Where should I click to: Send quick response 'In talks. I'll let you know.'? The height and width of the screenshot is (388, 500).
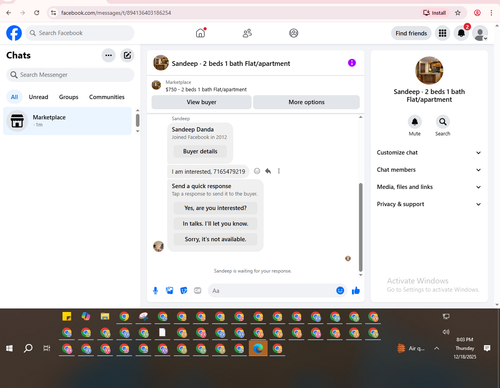tap(215, 224)
